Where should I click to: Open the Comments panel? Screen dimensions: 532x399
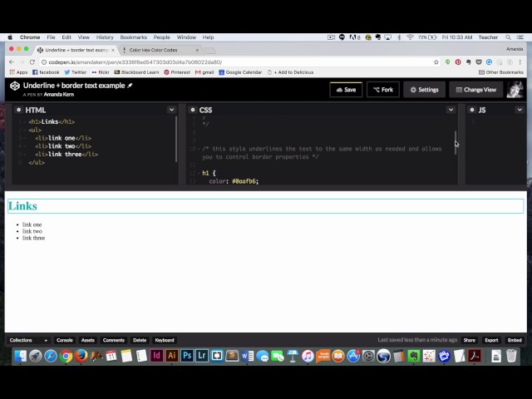(x=114, y=340)
